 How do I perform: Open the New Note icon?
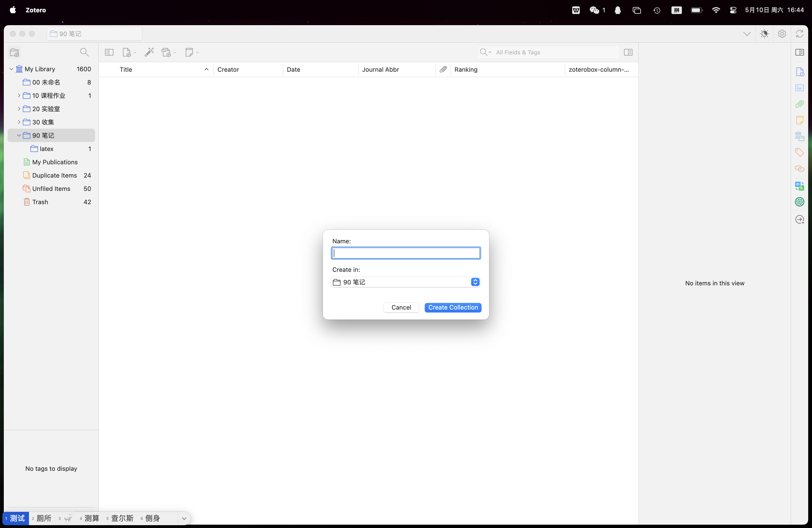[x=189, y=52]
